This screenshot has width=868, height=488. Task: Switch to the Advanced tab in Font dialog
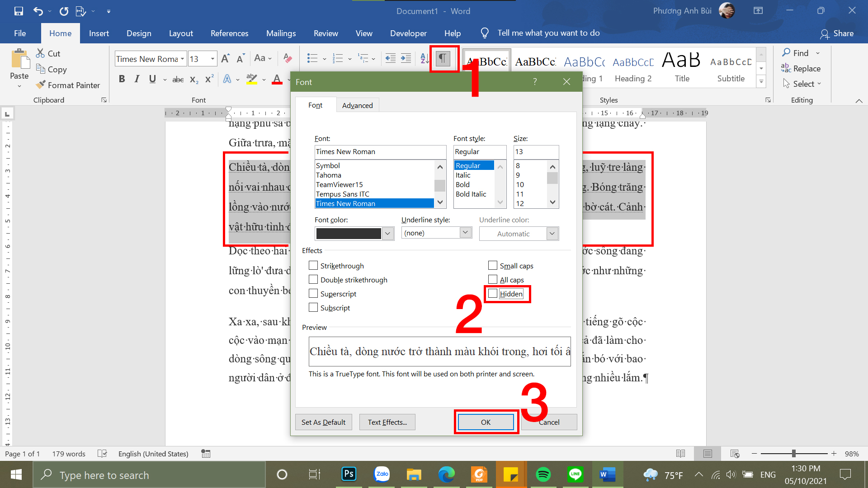(x=357, y=105)
